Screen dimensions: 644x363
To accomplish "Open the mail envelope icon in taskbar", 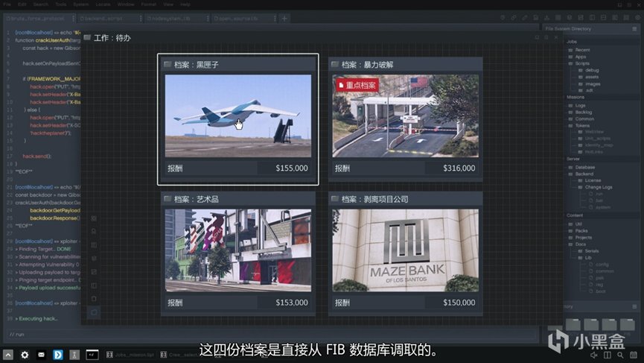I will (42, 354).
